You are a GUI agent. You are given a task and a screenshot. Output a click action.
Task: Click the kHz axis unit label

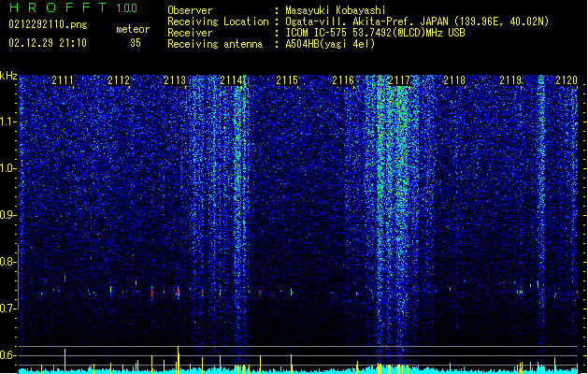click(x=8, y=76)
